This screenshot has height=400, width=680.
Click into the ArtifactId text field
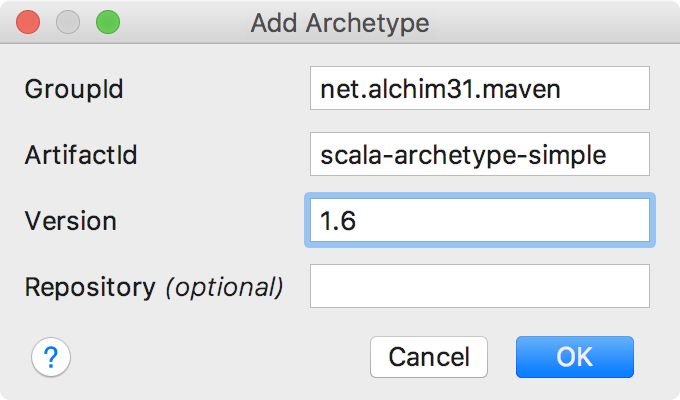480,154
